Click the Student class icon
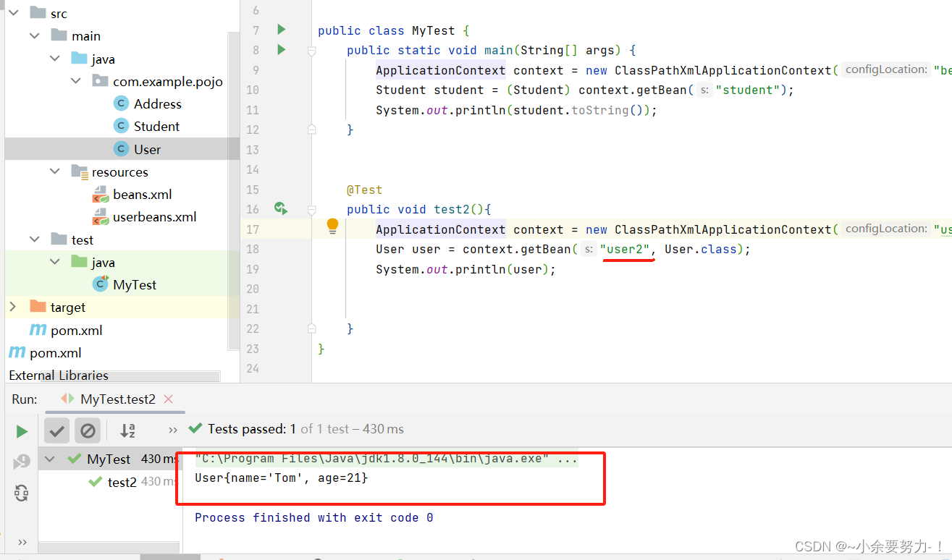Screen dimensions: 952x560 (122, 126)
